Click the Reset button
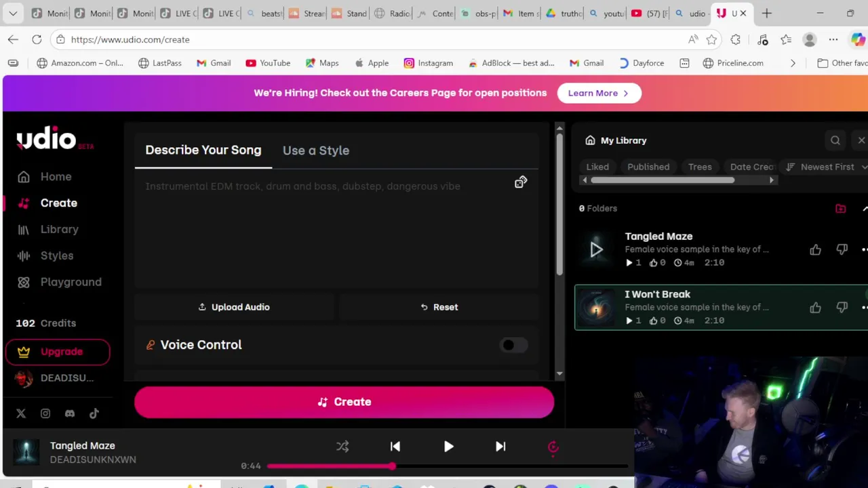Screen dimensions: 868x488 [x=439, y=307]
